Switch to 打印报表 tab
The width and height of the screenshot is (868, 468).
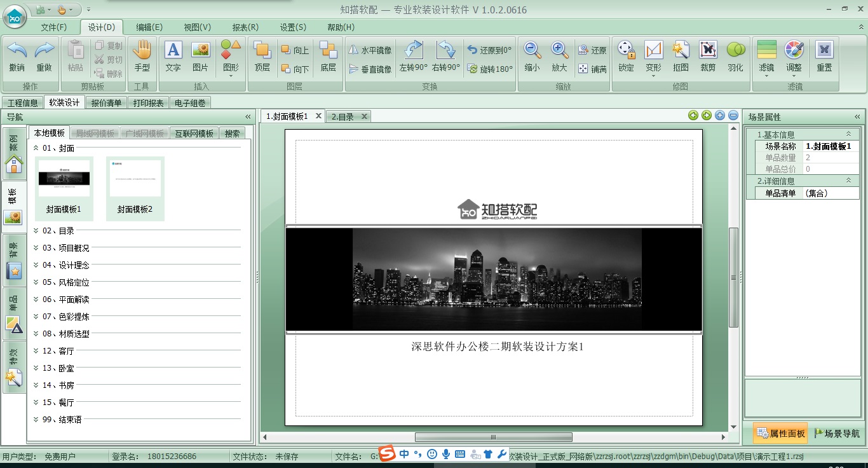click(148, 103)
